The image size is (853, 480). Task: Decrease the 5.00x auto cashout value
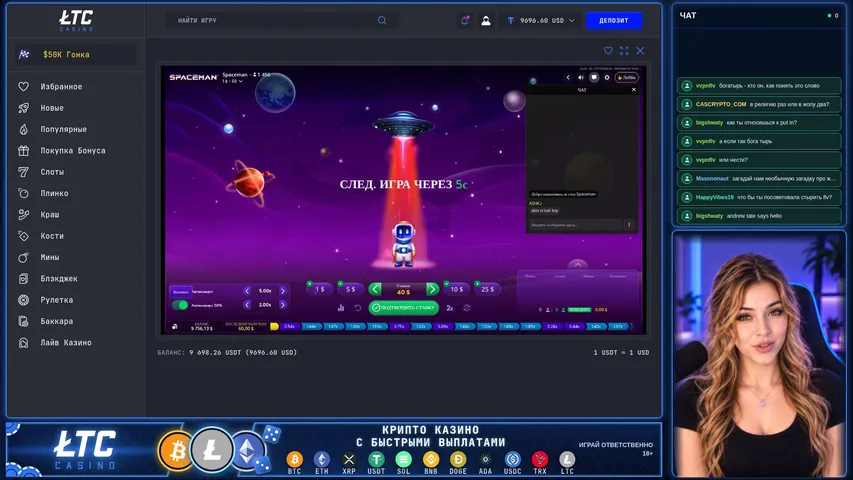point(247,291)
